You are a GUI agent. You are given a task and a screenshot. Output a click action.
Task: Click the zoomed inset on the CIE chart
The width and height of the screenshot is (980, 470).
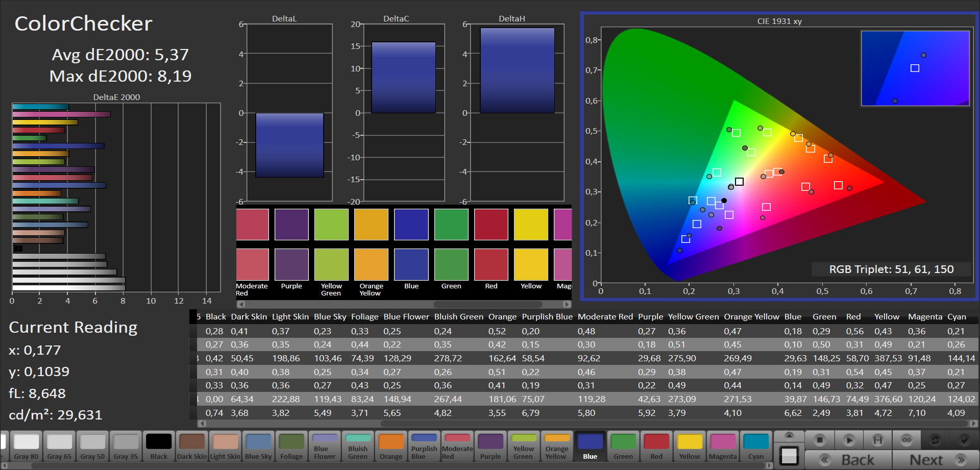point(915,68)
